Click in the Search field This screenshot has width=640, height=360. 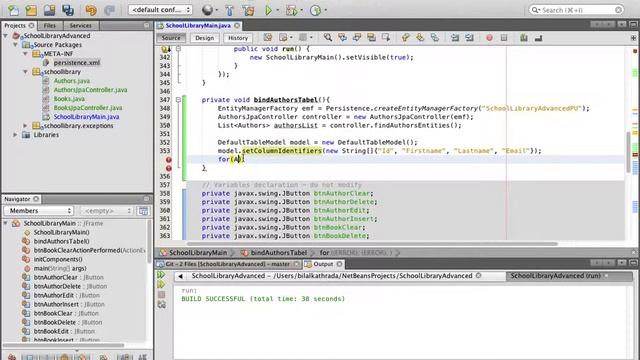[576, 10]
